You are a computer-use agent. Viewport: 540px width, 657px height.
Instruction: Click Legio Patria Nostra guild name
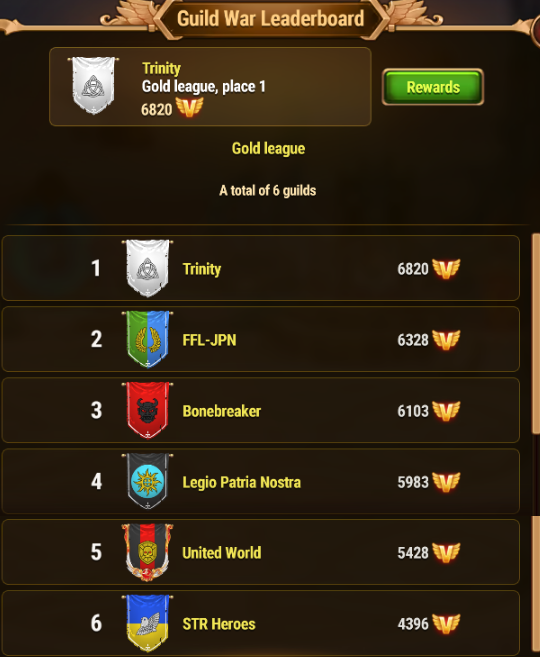click(x=242, y=482)
